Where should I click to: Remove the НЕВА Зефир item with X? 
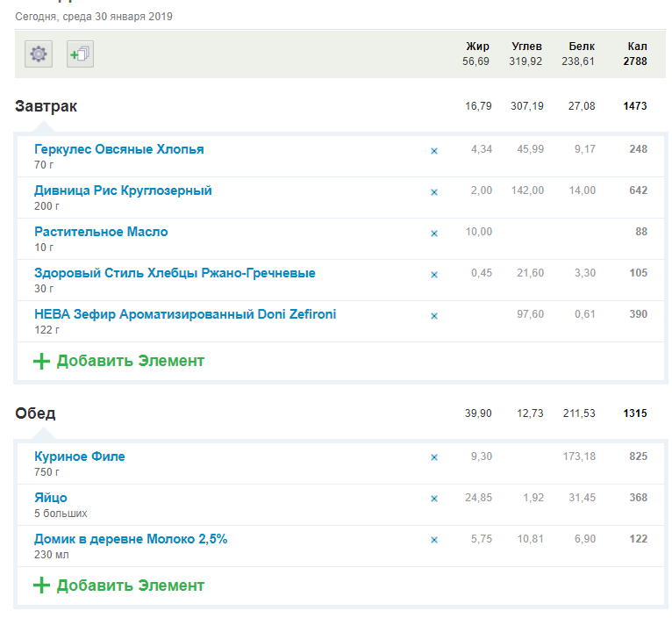pyautogui.click(x=433, y=316)
